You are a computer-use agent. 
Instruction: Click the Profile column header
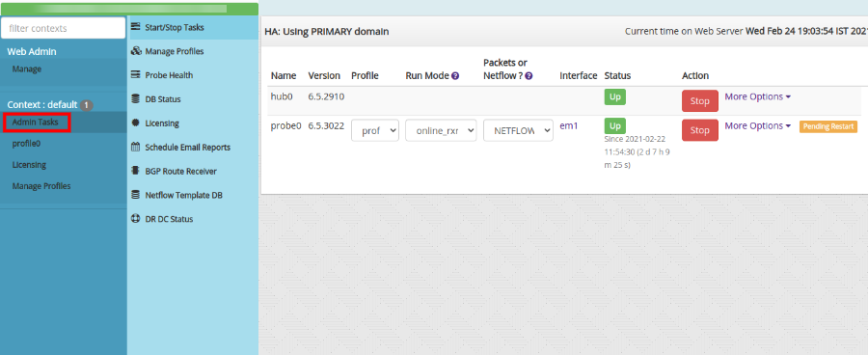(x=365, y=76)
